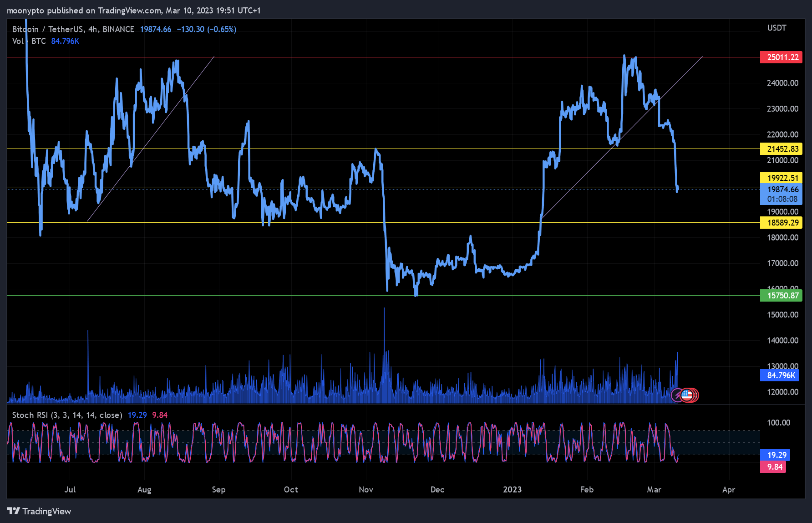
Task: Click the 100.00 Stoch RSI scale label
Action: [779, 423]
